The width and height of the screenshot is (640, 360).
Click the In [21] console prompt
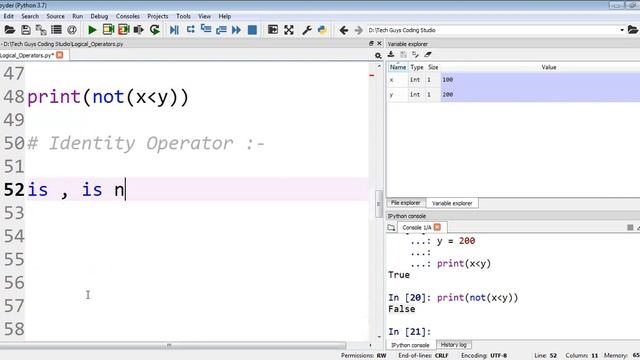409,332
